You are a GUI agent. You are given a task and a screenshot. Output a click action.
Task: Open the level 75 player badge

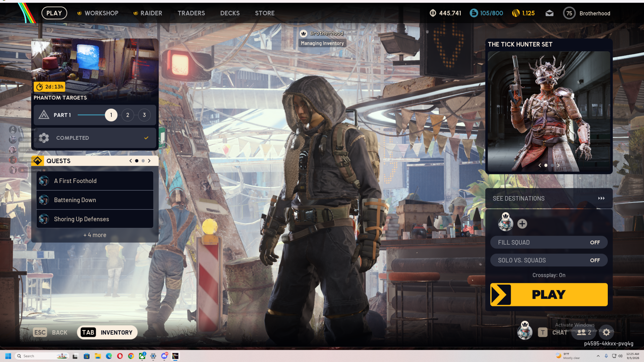(569, 13)
